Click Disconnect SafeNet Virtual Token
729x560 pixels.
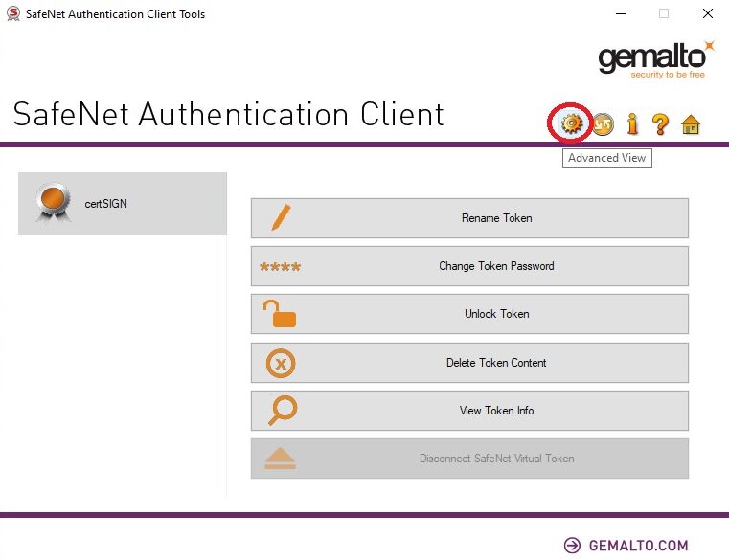pos(469,459)
